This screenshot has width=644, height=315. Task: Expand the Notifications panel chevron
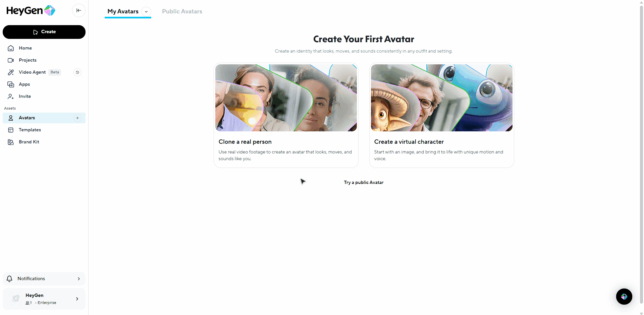79,279
